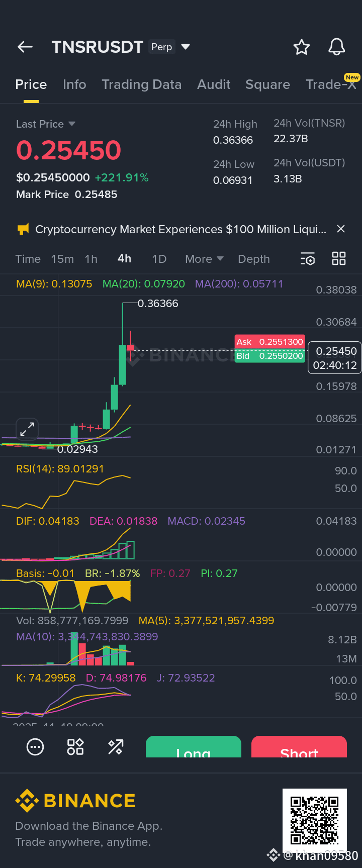
Task: Switch to the Info tab
Action: (x=74, y=84)
